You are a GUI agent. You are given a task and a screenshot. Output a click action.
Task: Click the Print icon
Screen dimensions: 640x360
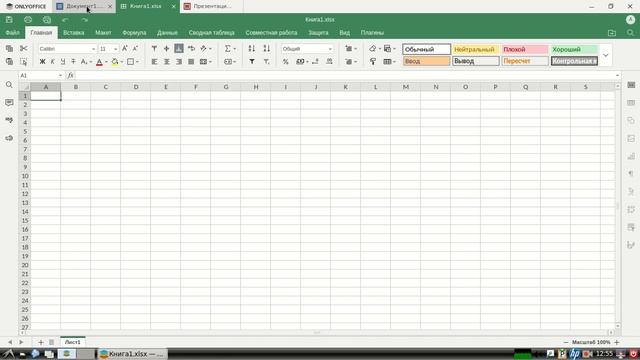[x=28, y=20]
